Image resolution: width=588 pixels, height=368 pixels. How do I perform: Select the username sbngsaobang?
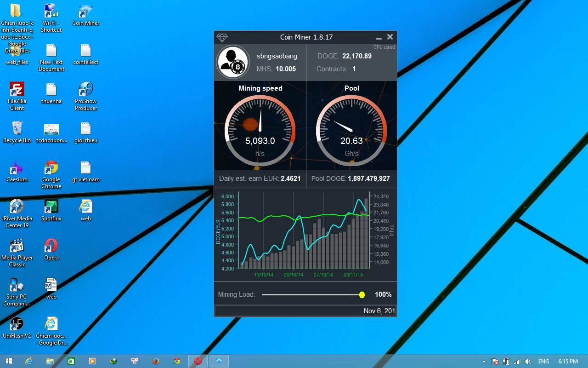[277, 56]
